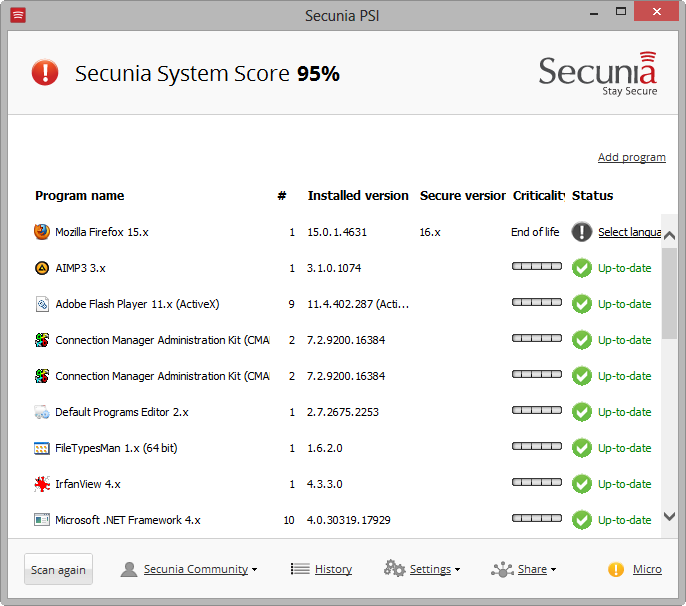Click the criticality bar for FileTypesMan

point(537,446)
